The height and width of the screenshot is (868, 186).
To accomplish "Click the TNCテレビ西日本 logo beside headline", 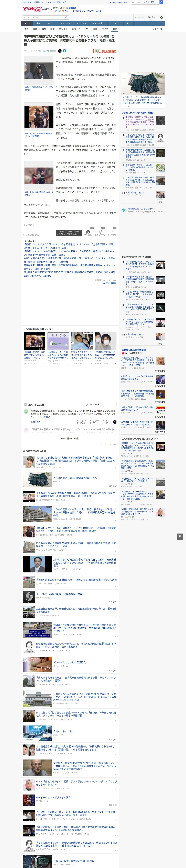I will 104,51.
